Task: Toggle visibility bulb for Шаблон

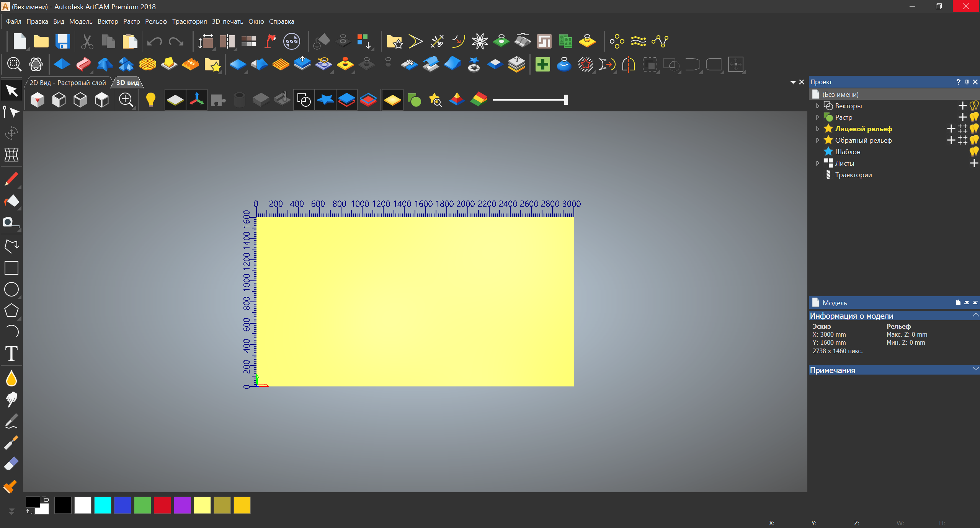Action: [974, 152]
